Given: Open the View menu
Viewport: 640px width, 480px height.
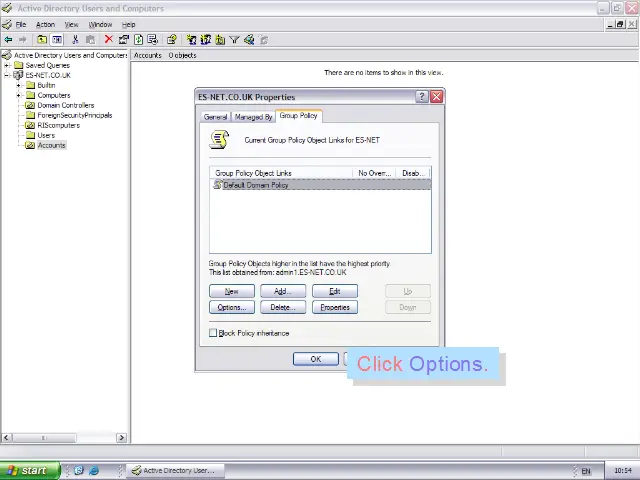Looking at the screenshot, I should click(x=71, y=24).
